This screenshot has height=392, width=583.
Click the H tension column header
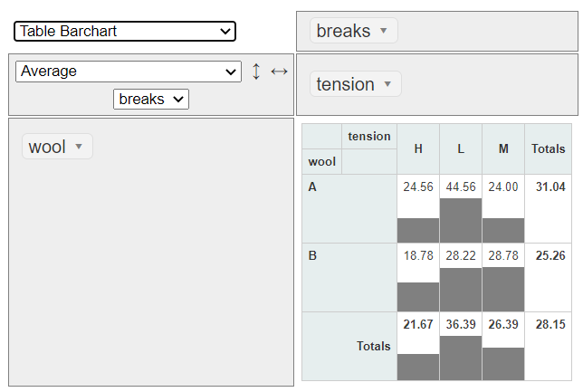(x=418, y=149)
